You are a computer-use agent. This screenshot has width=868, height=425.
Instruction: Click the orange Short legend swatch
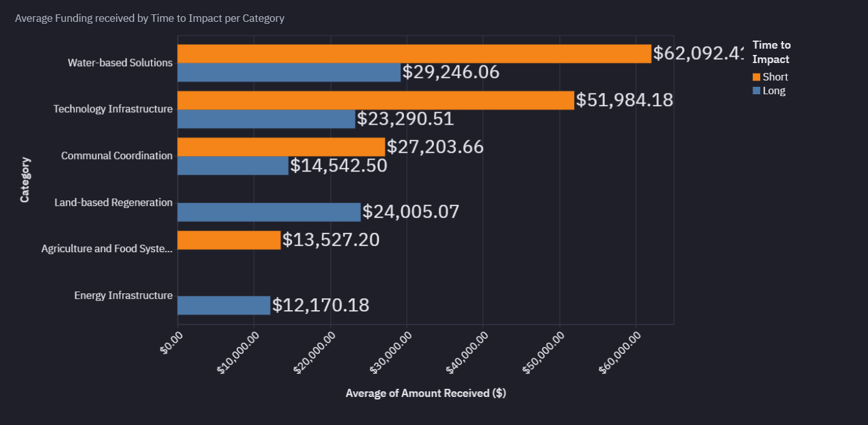click(756, 77)
